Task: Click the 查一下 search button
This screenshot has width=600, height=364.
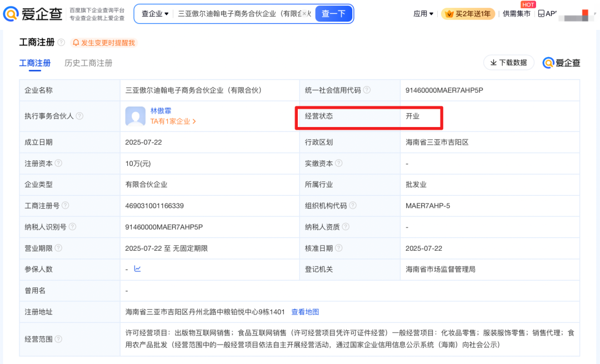Action: [x=333, y=14]
